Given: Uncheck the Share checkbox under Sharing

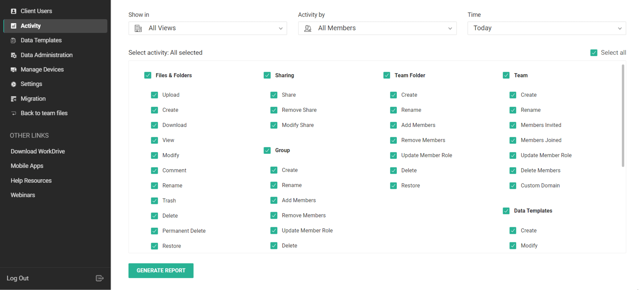Looking at the screenshot, I should click(274, 95).
